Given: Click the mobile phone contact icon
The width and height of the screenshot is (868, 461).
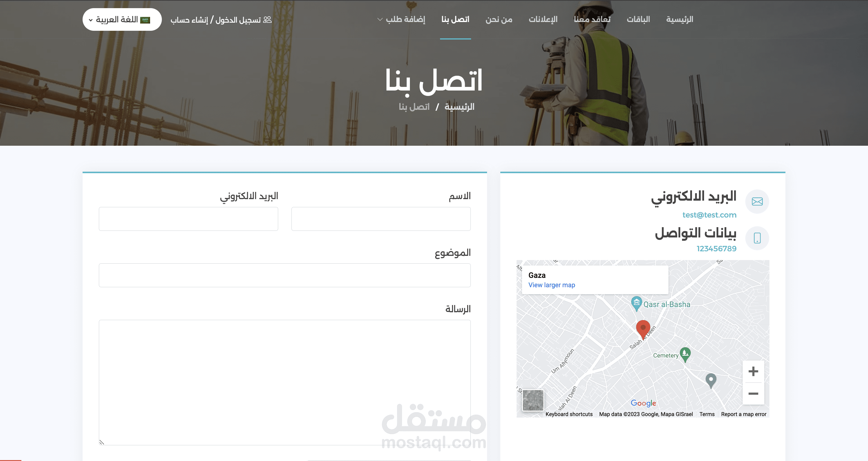Looking at the screenshot, I should (757, 238).
